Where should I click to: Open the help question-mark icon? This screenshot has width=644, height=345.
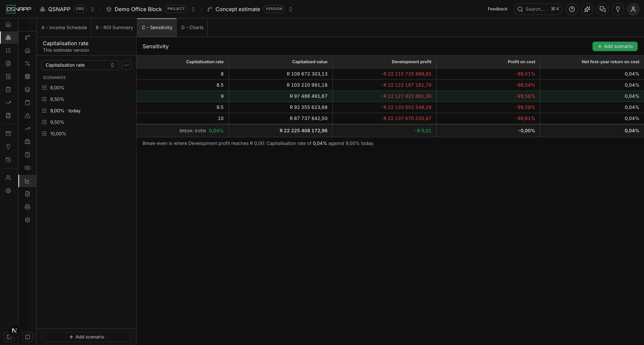tap(572, 9)
